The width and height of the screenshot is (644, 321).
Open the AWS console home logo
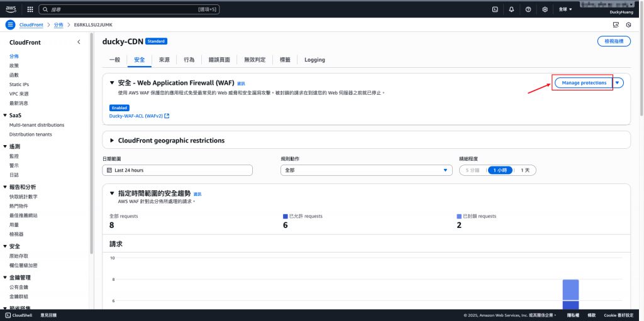coord(11,9)
